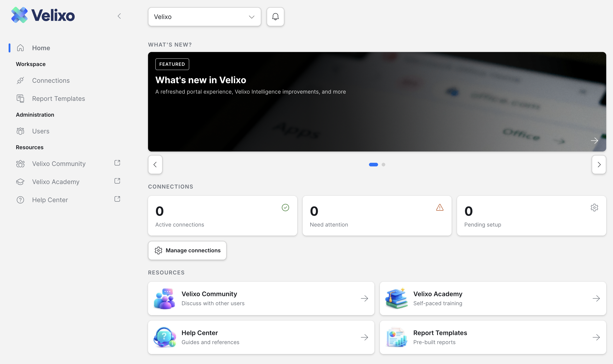Click the Velixo logo in sidebar
Screen dimensions: 613x364
[43, 15]
